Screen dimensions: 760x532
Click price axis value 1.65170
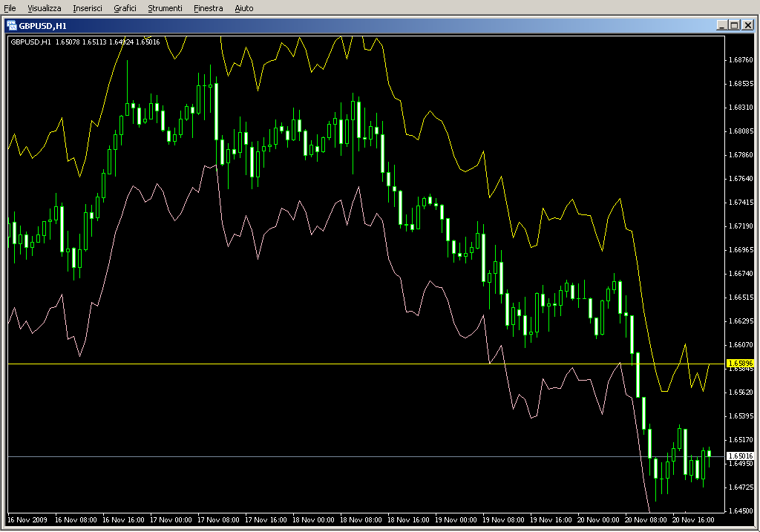coord(741,440)
